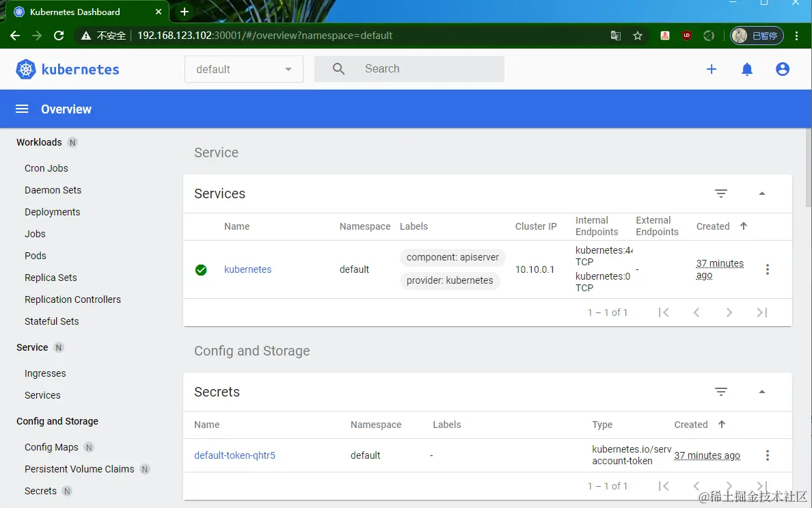
Task: Open a new browser tab
Action: click(x=185, y=12)
